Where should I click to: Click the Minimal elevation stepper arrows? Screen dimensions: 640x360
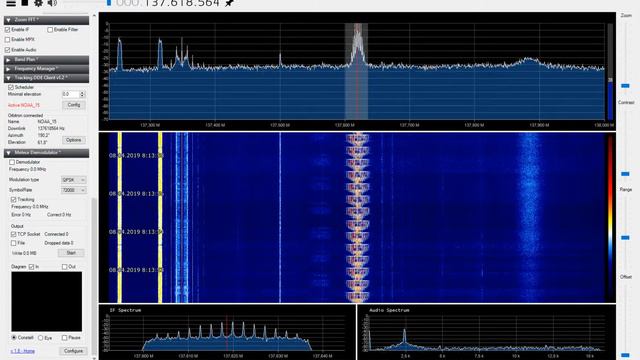pos(82,94)
